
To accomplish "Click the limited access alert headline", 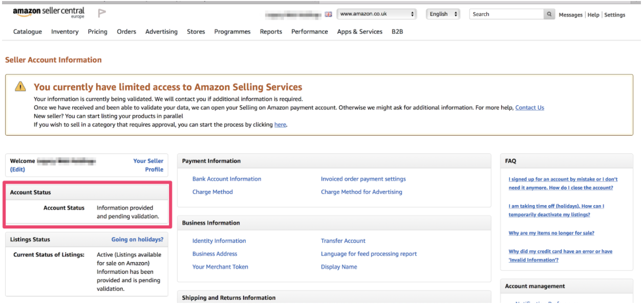I will click(168, 87).
